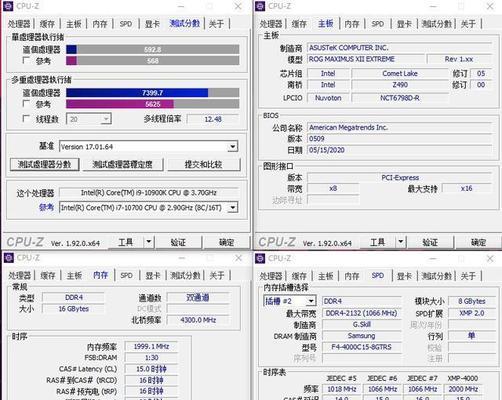Open 工具 dropdown arrow in mainboard window
502x400 pixels.
pos(401,241)
